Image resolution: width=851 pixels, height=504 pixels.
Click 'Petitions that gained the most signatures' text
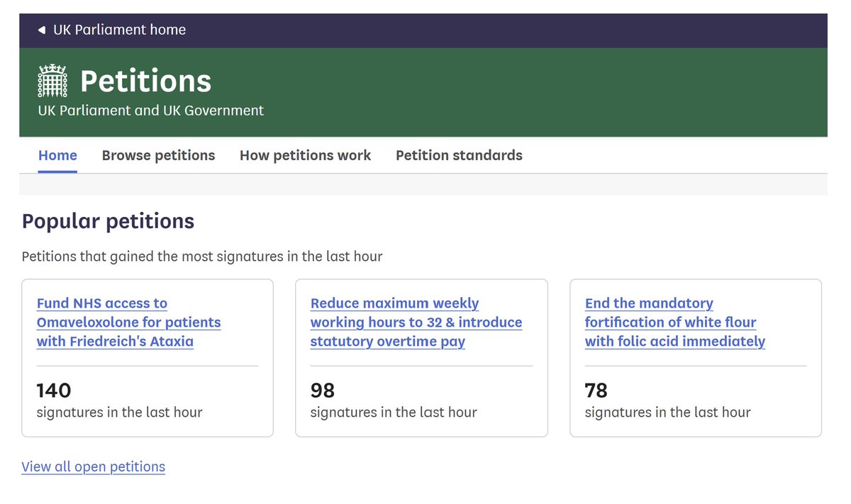point(202,257)
